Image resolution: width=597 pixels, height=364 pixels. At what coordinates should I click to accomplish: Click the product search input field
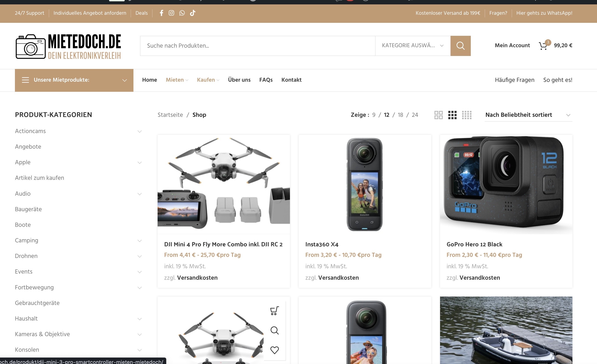click(x=257, y=46)
